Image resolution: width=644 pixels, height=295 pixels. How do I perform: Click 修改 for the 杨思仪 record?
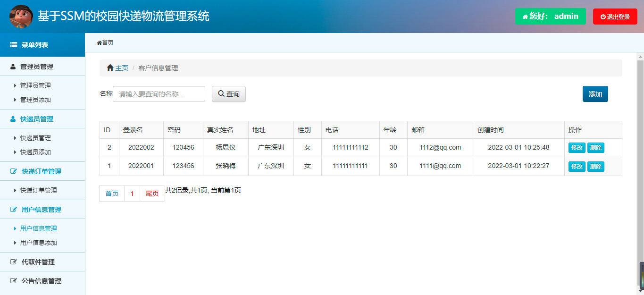[x=577, y=147]
